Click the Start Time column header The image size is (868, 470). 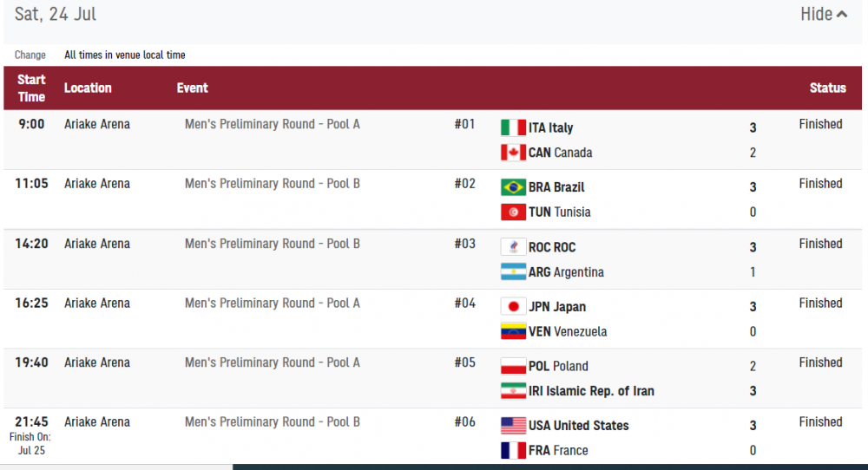pyautogui.click(x=31, y=88)
